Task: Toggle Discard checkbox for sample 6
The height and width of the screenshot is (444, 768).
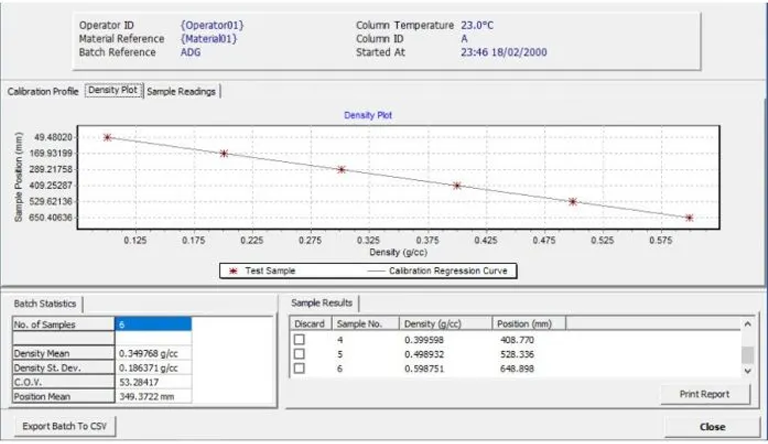Action: click(299, 368)
